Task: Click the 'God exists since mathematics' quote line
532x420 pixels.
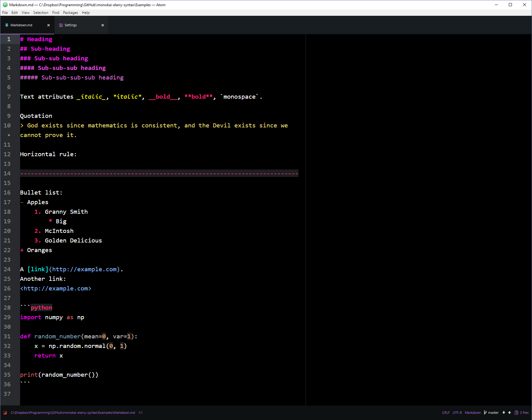Action: pos(154,126)
